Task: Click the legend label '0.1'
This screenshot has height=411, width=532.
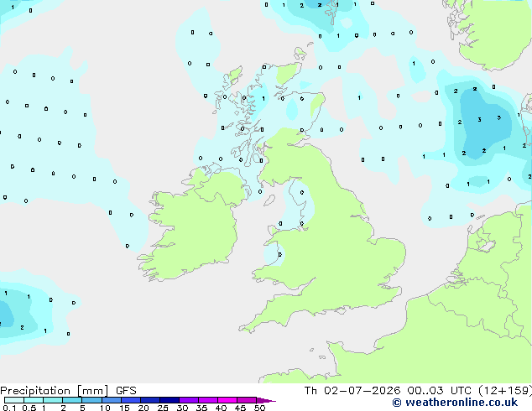Action: coord(9,408)
